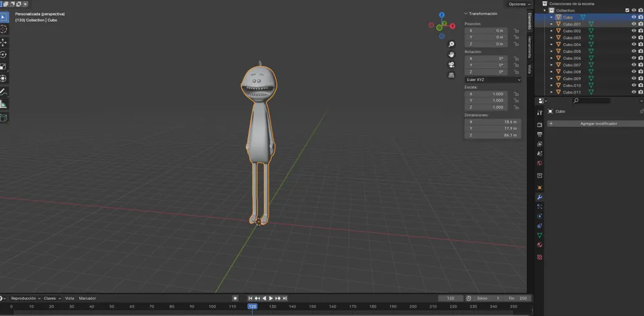
Task: Select the Add Cube tool
Action: point(4,118)
